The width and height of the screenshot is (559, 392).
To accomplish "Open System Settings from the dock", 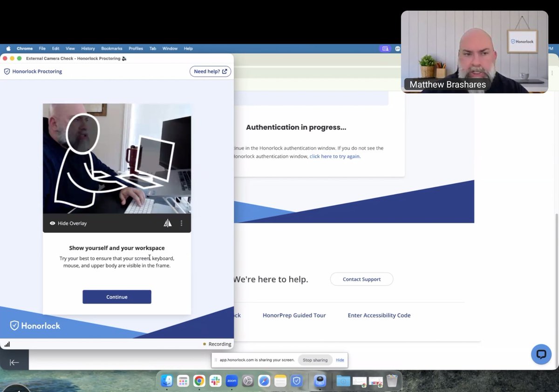I will [x=248, y=381].
